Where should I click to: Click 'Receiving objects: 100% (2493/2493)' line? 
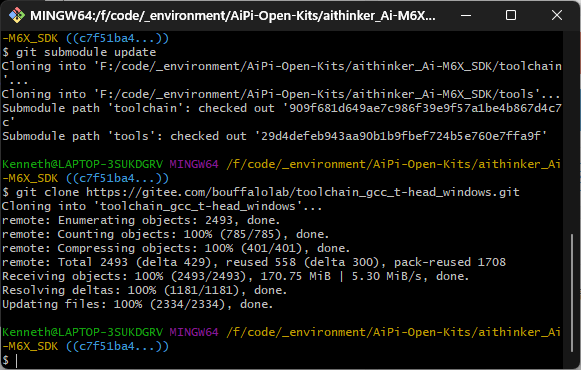coord(236,276)
